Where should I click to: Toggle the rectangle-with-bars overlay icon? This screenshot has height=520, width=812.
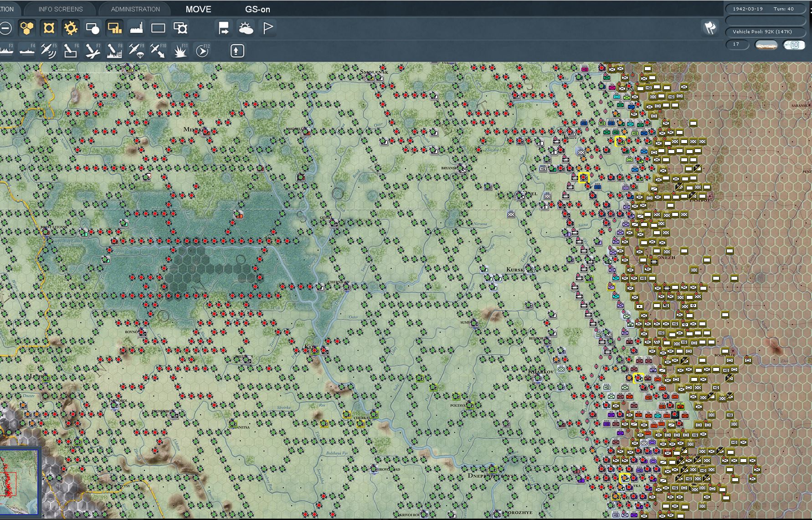tap(114, 28)
